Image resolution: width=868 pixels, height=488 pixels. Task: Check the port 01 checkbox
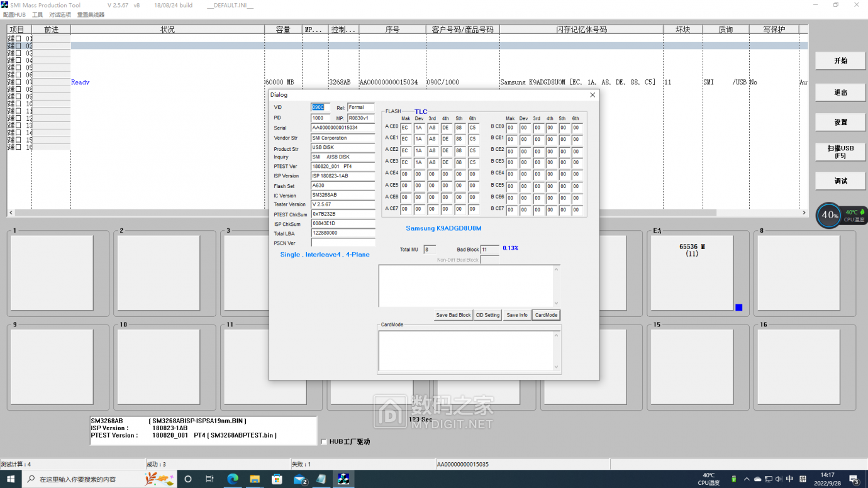tap(18, 38)
